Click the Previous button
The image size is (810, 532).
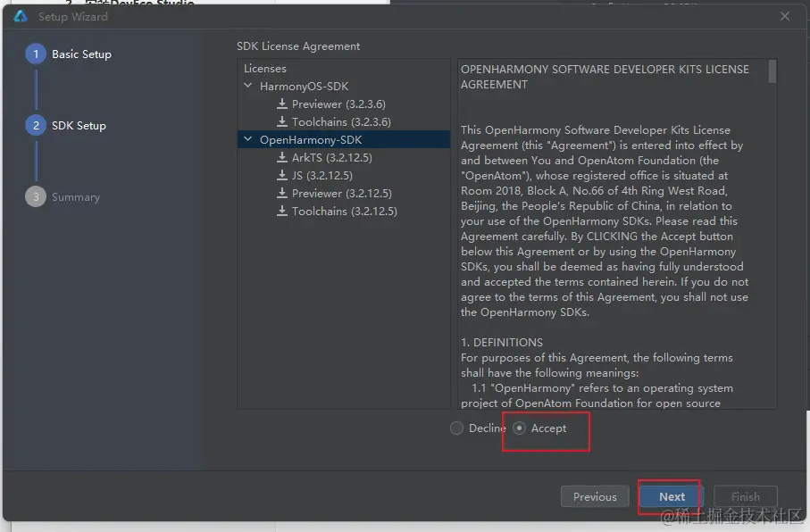click(x=595, y=497)
